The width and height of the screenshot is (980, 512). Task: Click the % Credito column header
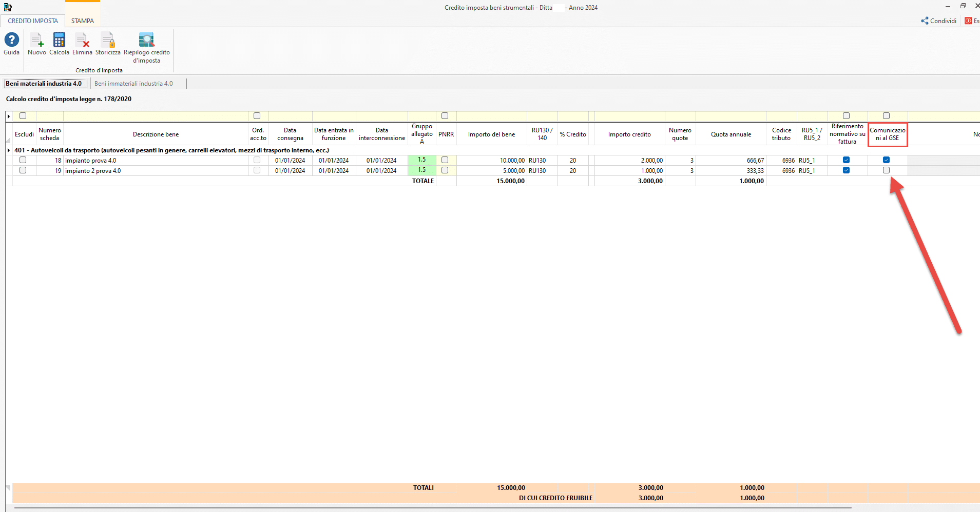[573, 134]
